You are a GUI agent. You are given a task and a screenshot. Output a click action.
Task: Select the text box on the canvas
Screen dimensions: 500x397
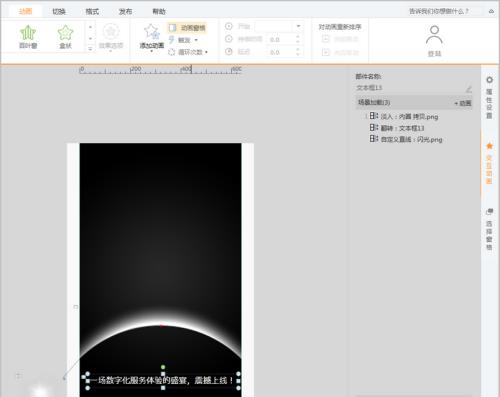point(163,380)
